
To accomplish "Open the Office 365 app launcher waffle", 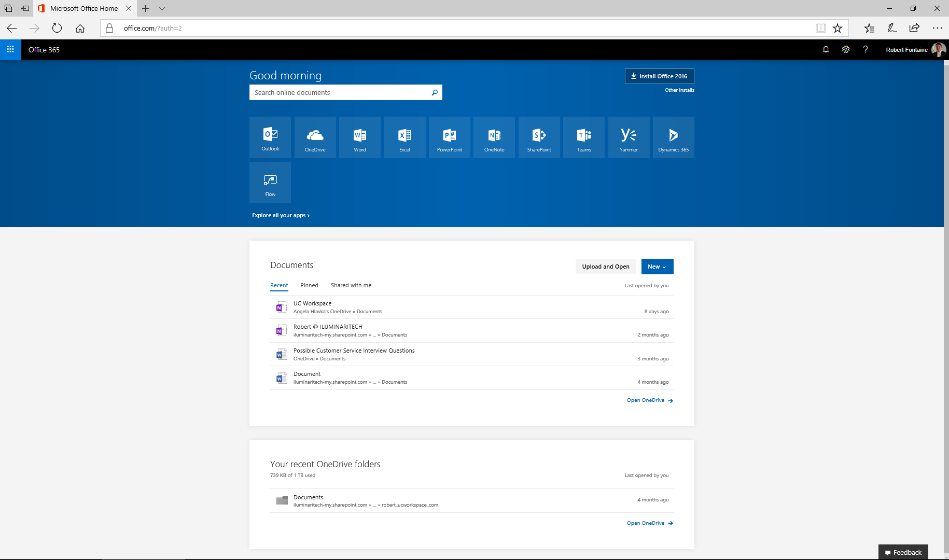I will pyautogui.click(x=10, y=50).
